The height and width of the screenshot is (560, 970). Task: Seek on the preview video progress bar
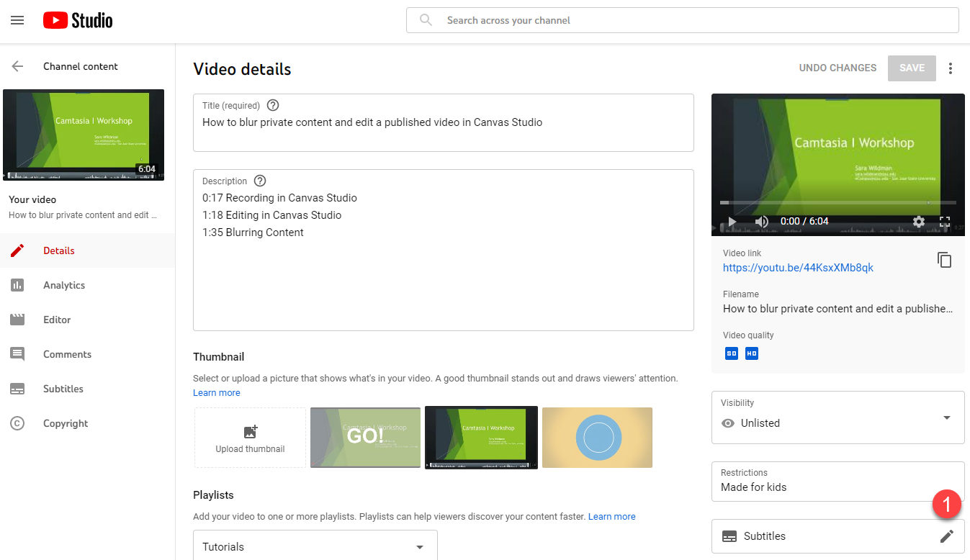coord(838,202)
